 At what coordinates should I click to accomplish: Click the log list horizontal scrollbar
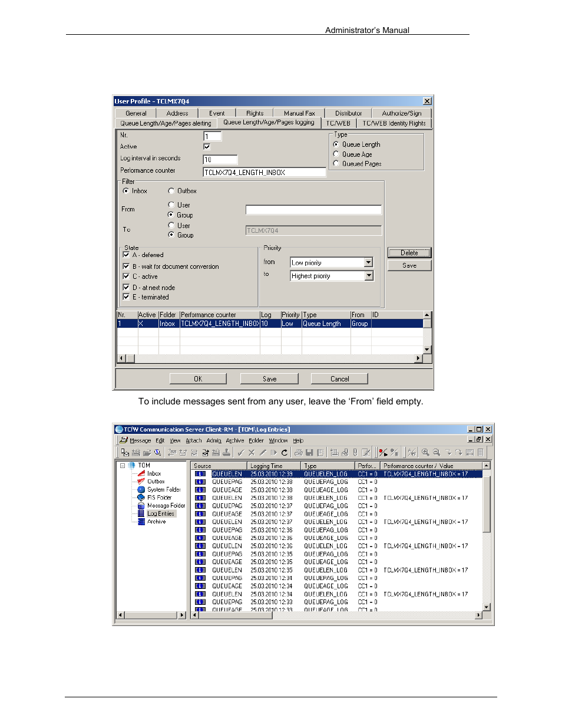pyautogui.click(x=338, y=615)
